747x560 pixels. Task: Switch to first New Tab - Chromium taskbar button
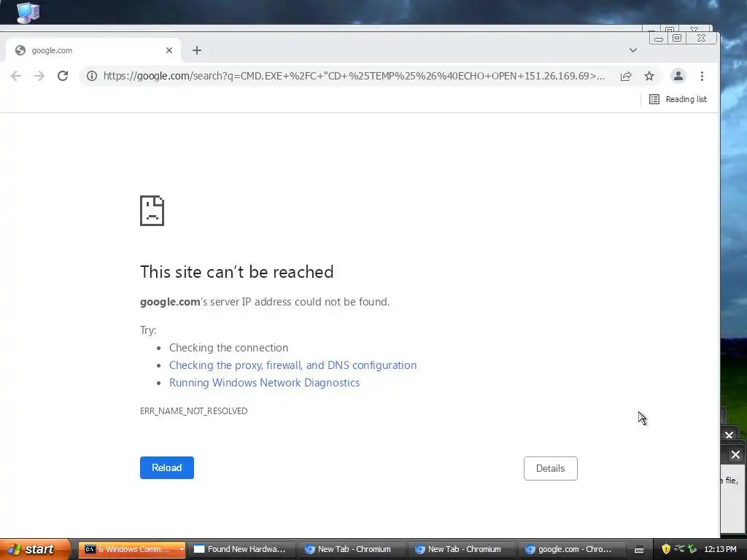pos(351,549)
